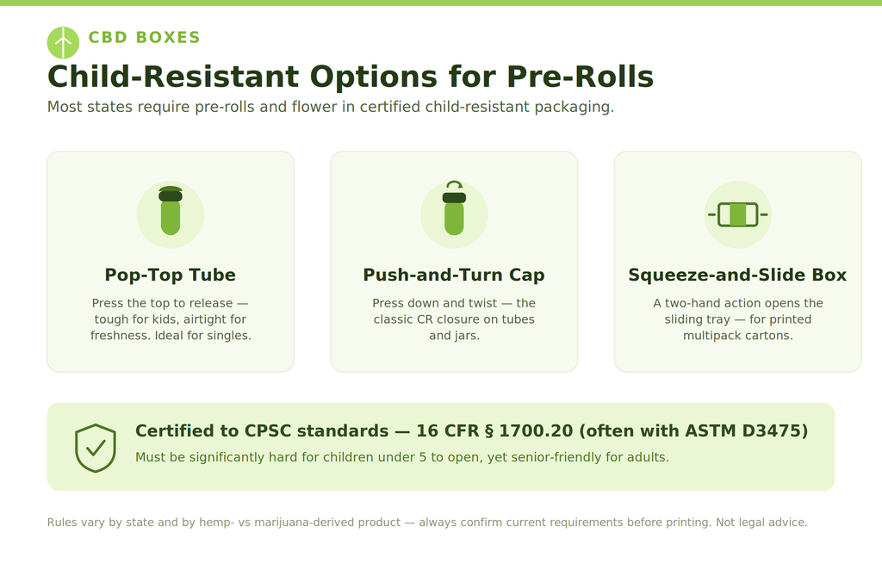Click the Push-and-Turn Cap description text
The height and width of the screenshot is (588, 882).
click(454, 319)
